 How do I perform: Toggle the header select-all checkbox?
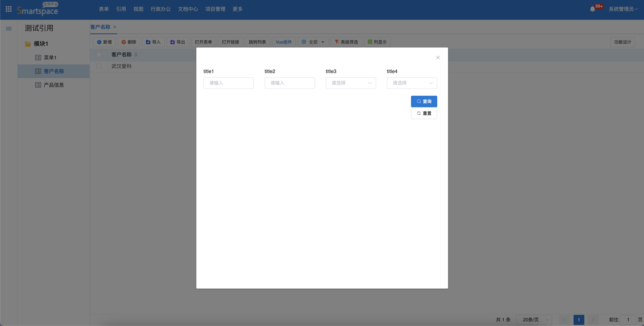click(99, 55)
